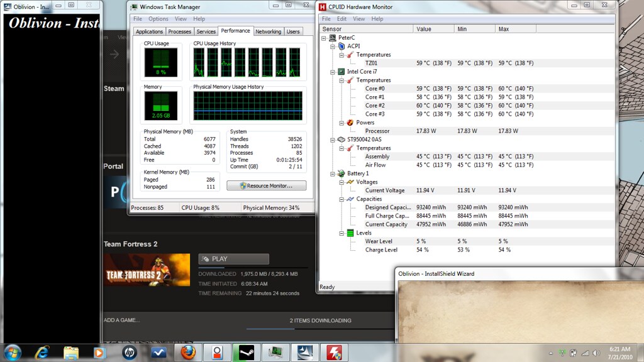
Task: Click the ST950042 0AS hard drive icon
Action: [x=341, y=140]
